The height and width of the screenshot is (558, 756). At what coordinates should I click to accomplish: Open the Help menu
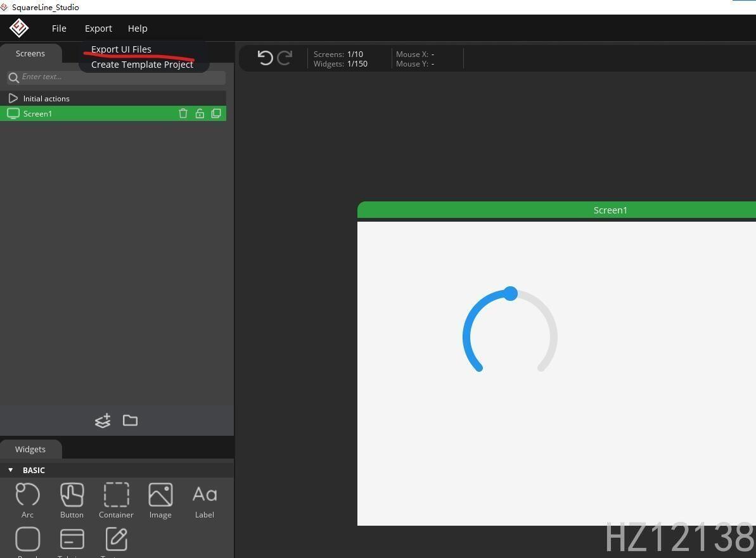click(138, 29)
